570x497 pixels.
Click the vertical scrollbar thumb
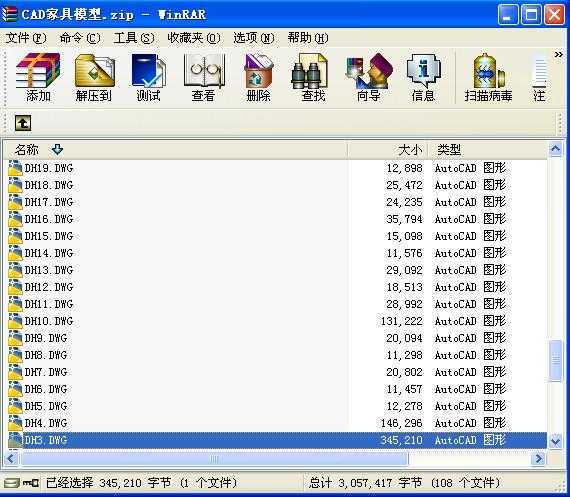tap(555, 360)
